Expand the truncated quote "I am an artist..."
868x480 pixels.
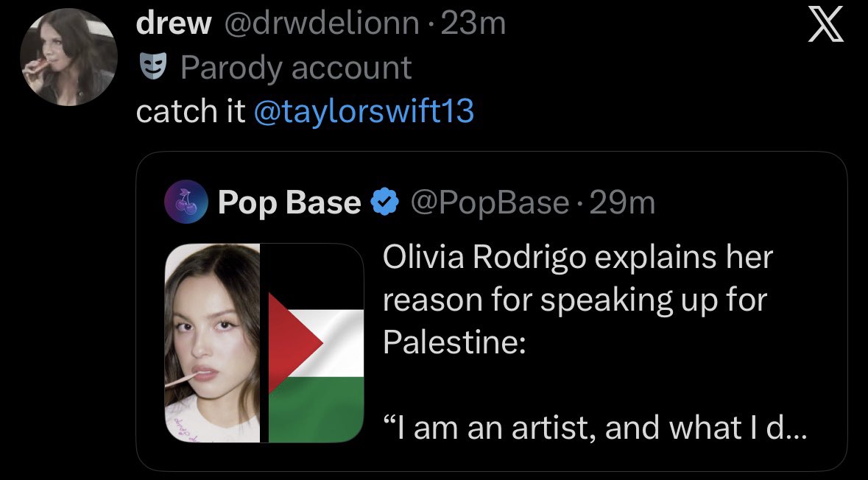coord(595,428)
